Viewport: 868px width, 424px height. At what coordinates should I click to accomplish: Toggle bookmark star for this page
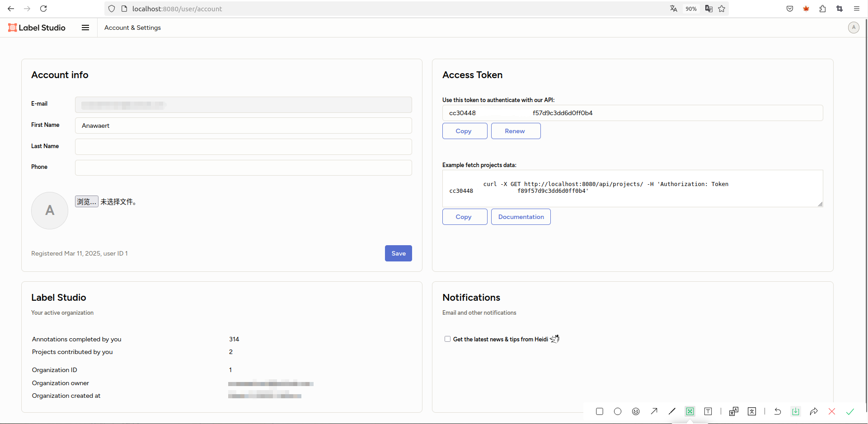722,9
